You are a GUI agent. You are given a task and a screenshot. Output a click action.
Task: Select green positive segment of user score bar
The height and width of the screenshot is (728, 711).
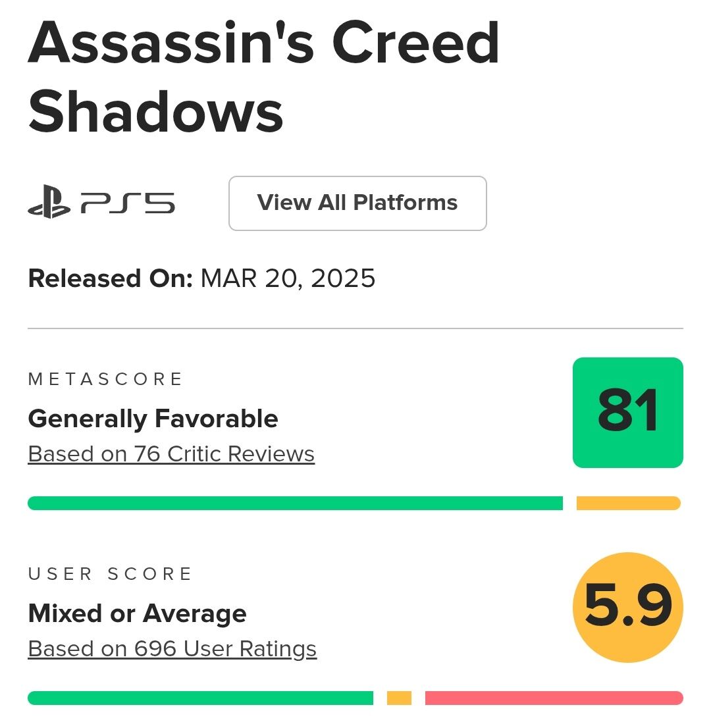(x=200, y=698)
